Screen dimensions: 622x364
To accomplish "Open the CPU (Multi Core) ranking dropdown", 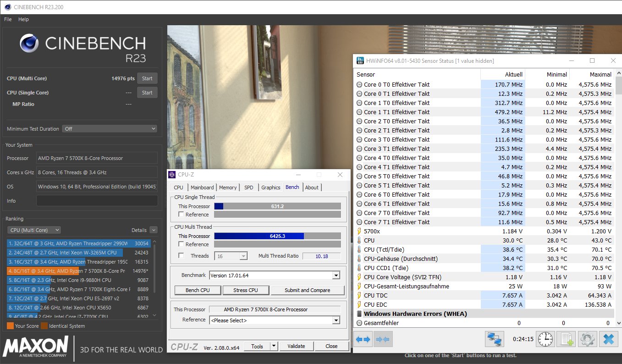I will pyautogui.click(x=34, y=230).
